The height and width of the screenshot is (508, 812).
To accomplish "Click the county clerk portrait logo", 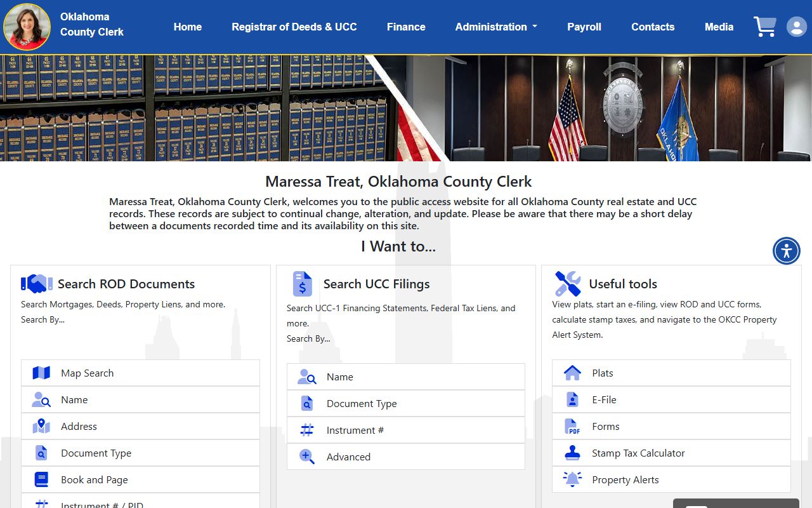I will [x=27, y=27].
